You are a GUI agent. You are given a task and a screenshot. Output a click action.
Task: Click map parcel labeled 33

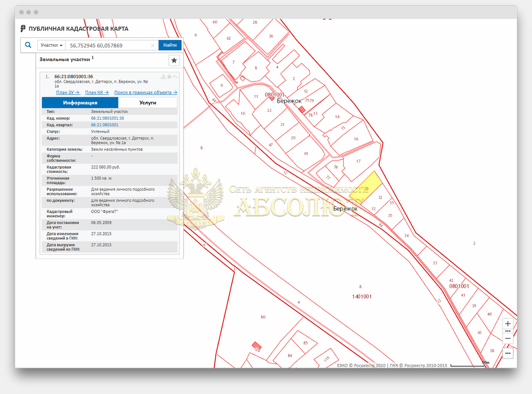pos(435,263)
